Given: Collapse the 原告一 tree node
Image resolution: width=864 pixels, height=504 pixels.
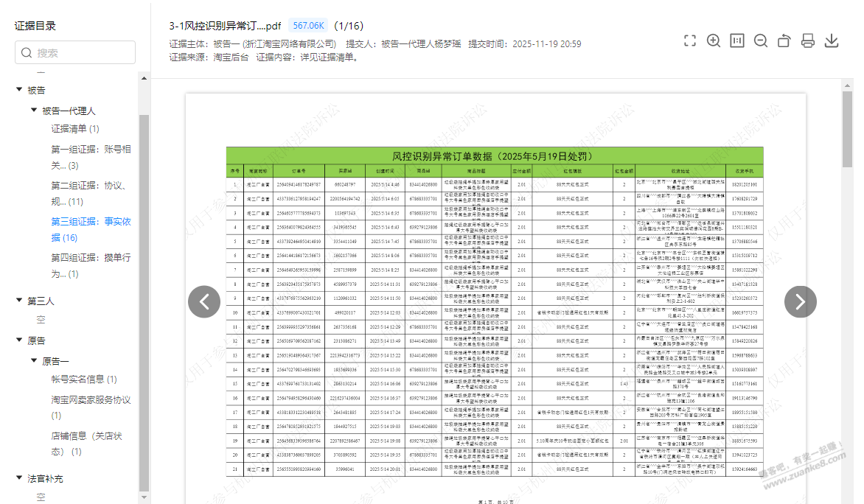Looking at the screenshot, I should (34, 360).
